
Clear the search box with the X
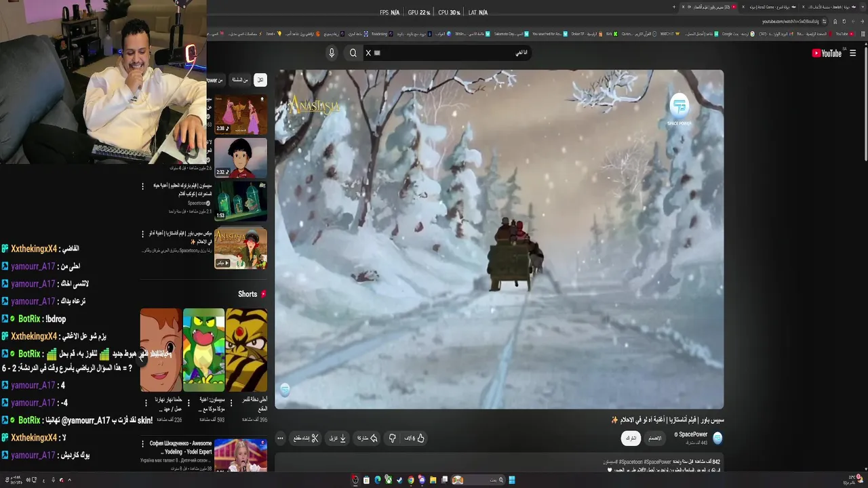369,53
